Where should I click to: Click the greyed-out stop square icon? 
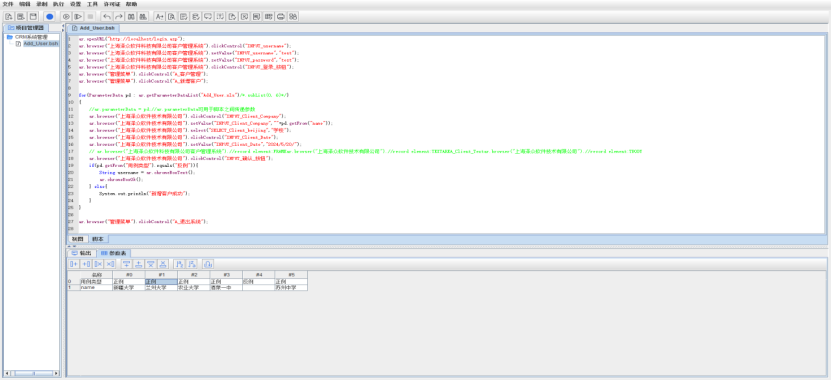pyautogui.click(x=90, y=16)
